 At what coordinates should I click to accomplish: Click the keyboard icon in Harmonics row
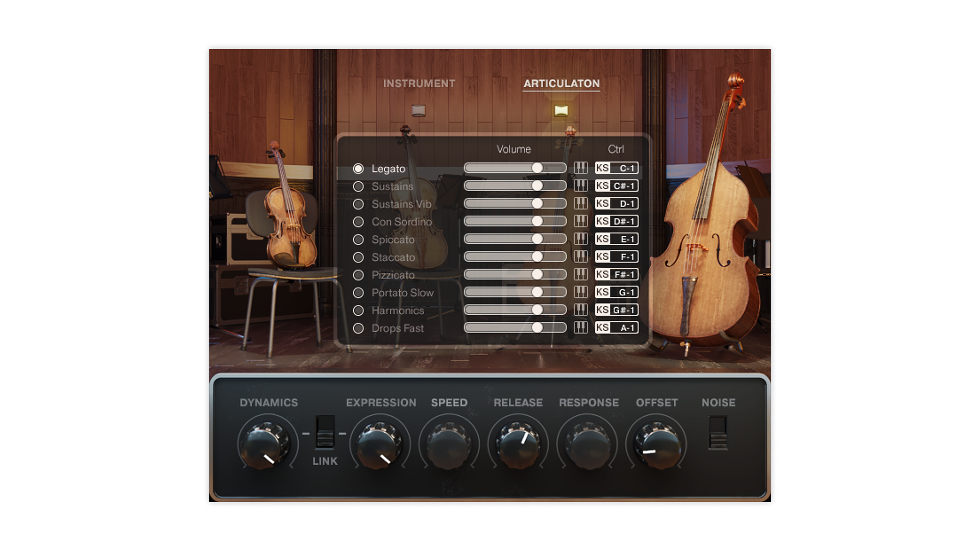[x=580, y=310]
